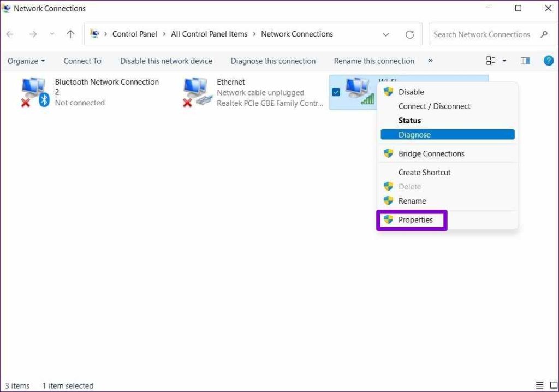
Task: Refresh the Network Connections view
Action: tap(409, 34)
